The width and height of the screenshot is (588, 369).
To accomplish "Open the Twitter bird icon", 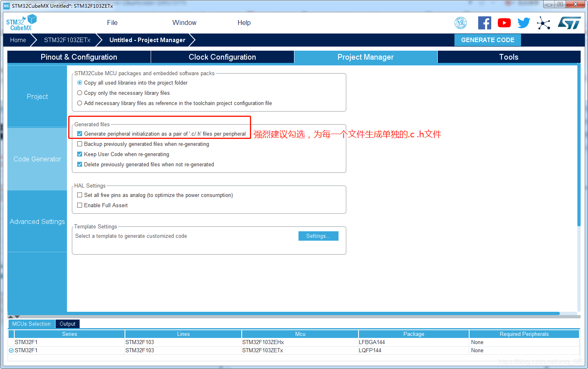I will point(524,23).
